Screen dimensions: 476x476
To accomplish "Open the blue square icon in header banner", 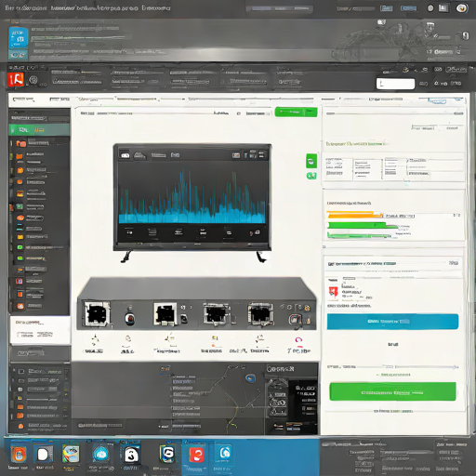I will (x=19, y=37).
